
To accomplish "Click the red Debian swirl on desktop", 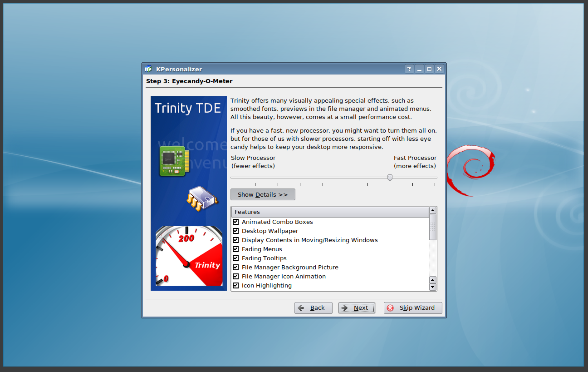I will pos(469,170).
